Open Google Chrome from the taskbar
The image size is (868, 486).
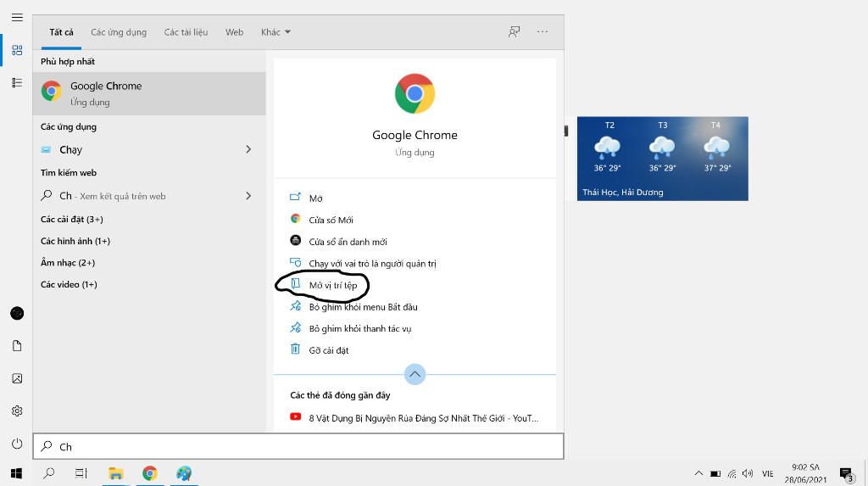[149, 473]
